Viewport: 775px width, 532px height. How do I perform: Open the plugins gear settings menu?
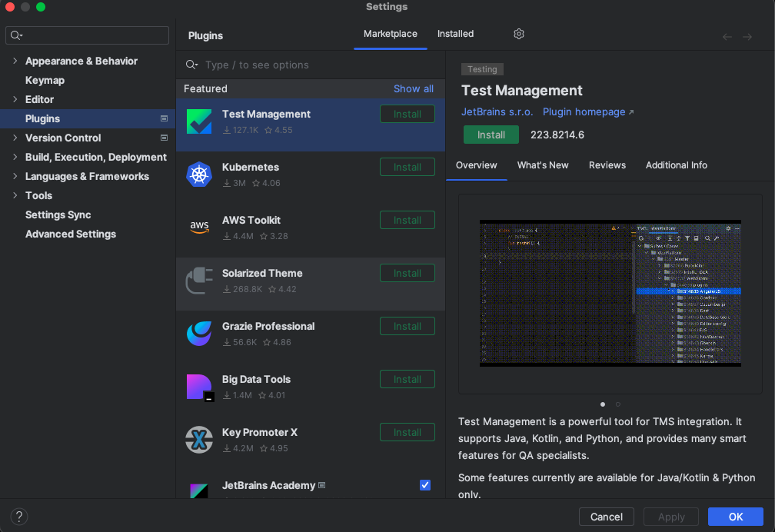tap(518, 34)
